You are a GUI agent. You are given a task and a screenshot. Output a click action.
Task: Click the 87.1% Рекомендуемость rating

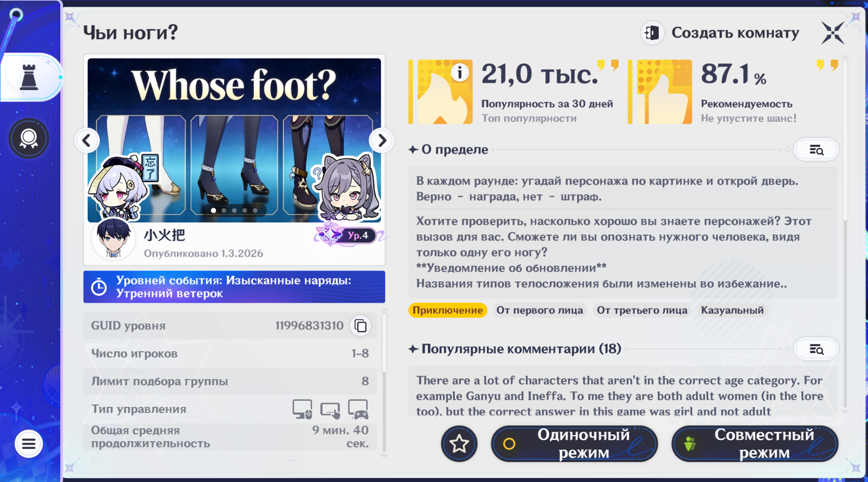point(733,75)
